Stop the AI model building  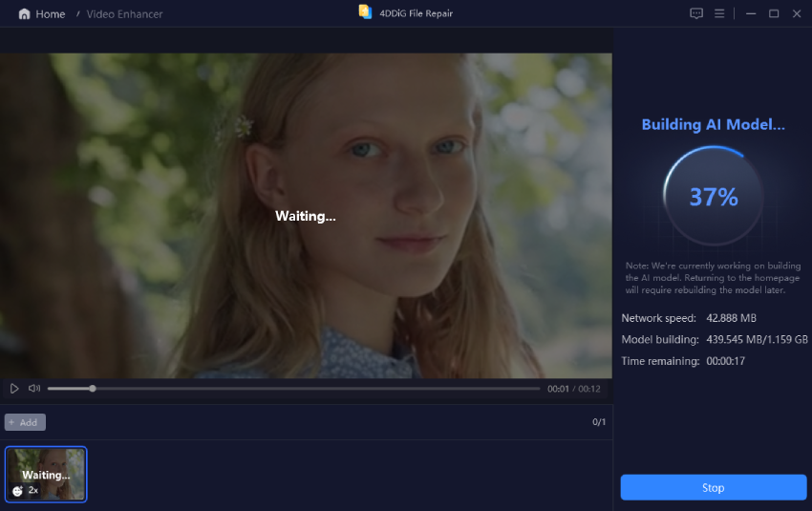tap(713, 488)
